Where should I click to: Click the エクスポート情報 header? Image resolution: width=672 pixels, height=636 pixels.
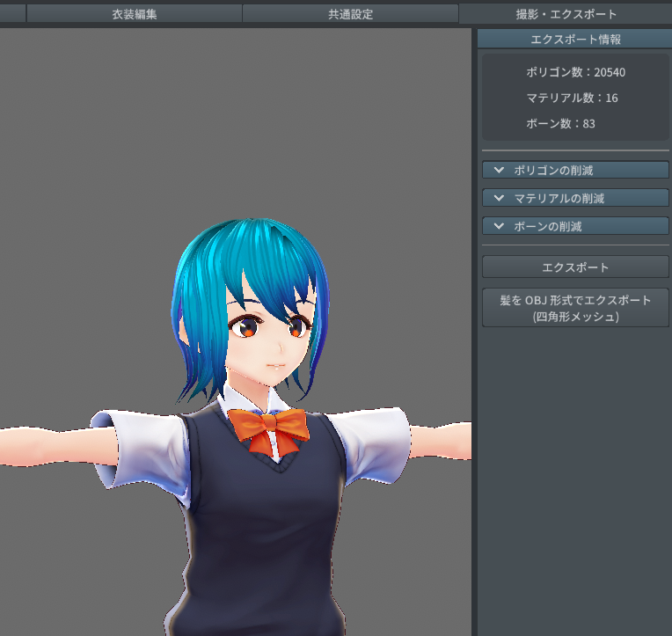(x=575, y=39)
